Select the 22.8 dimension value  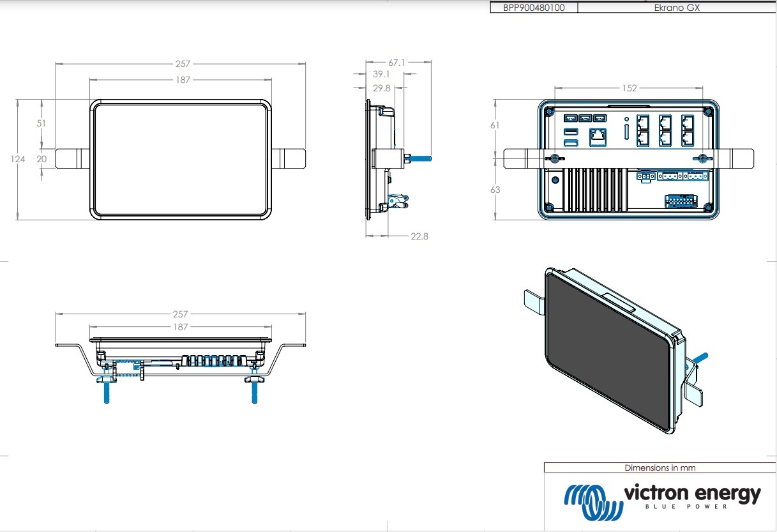tap(419, 236)
